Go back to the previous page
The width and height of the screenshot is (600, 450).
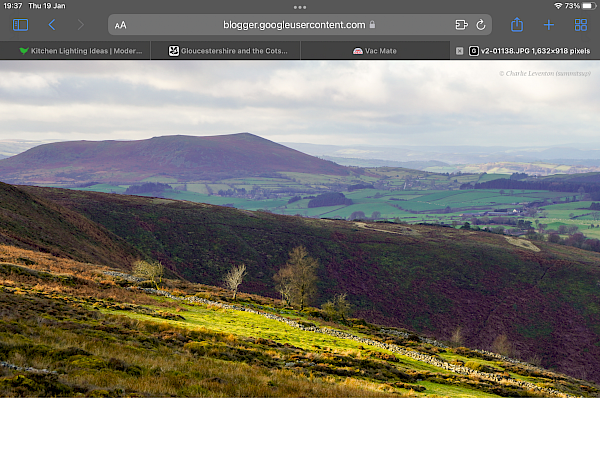click(x=52, y=25)
